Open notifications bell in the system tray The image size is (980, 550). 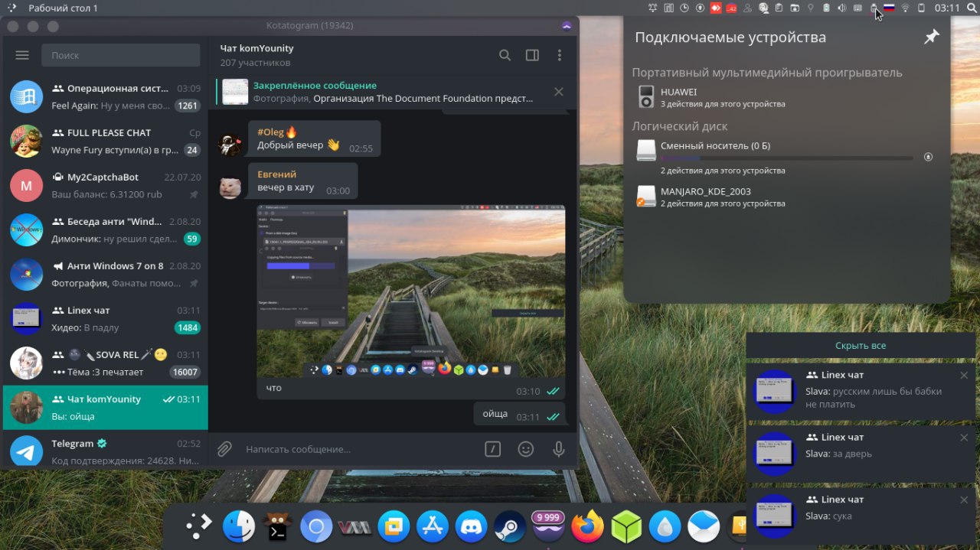[x=653, y=8]
